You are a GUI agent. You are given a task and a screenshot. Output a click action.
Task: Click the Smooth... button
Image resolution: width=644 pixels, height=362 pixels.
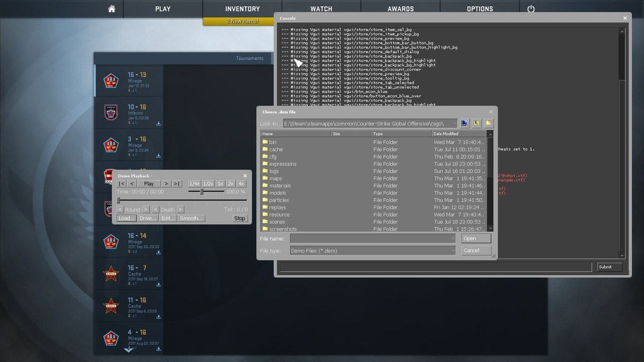click(191, 218)
